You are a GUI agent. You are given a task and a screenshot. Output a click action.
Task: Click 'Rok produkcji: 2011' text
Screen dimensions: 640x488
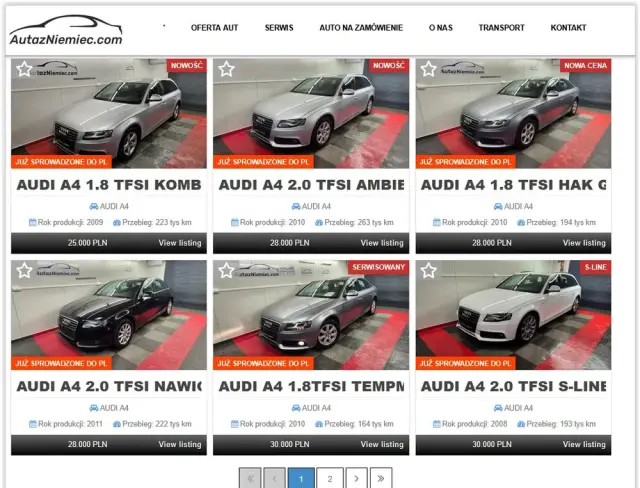(70, 424)
